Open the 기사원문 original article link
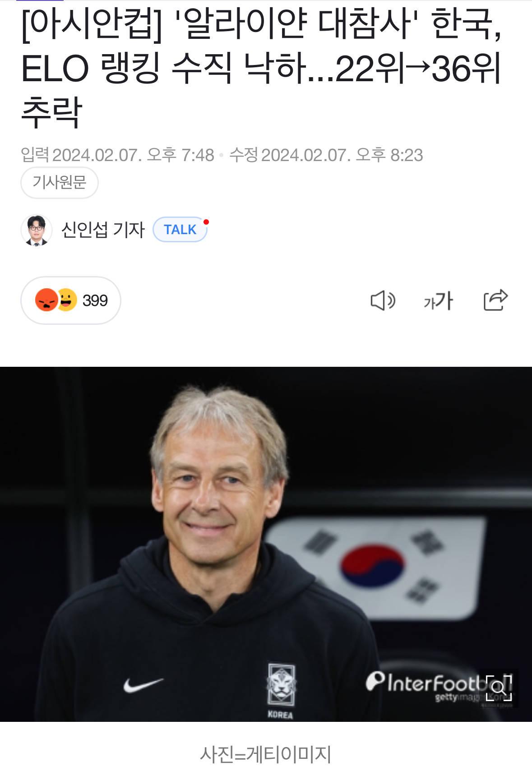532x776 pixels. point(59,182)
